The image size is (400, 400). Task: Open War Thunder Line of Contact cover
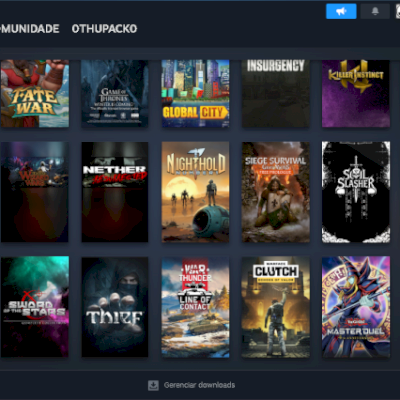(195, 307)
